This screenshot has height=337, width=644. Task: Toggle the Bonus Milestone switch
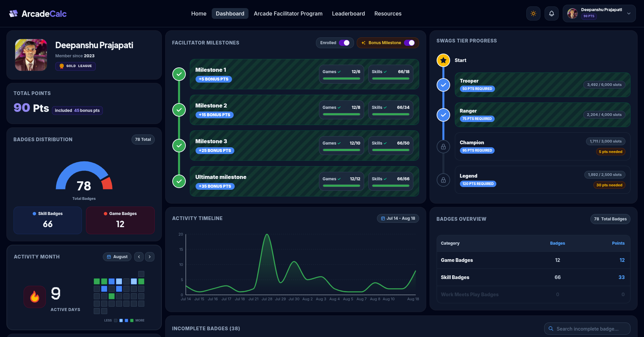pyautogui.click(x=409, y=43)
